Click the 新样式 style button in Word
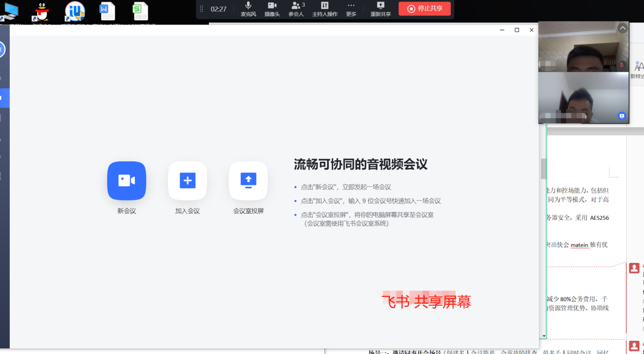 click(637, 69)
